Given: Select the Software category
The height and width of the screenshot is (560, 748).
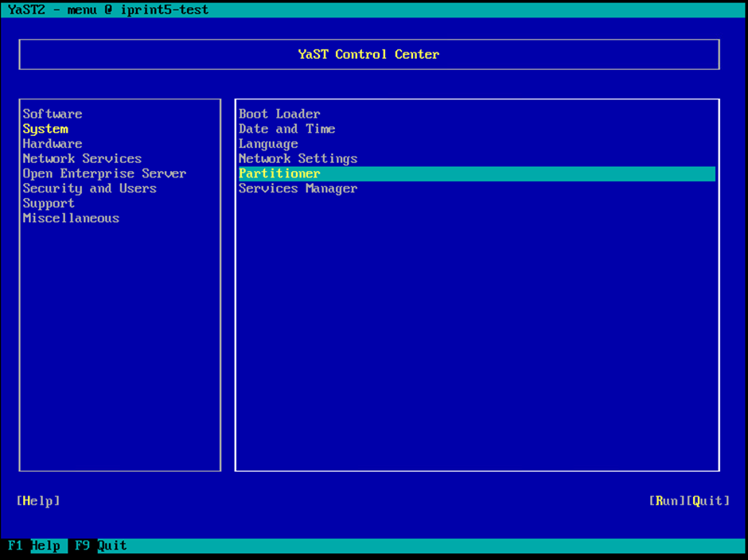Looking at the screenshot, I should (x=53, y=114).
